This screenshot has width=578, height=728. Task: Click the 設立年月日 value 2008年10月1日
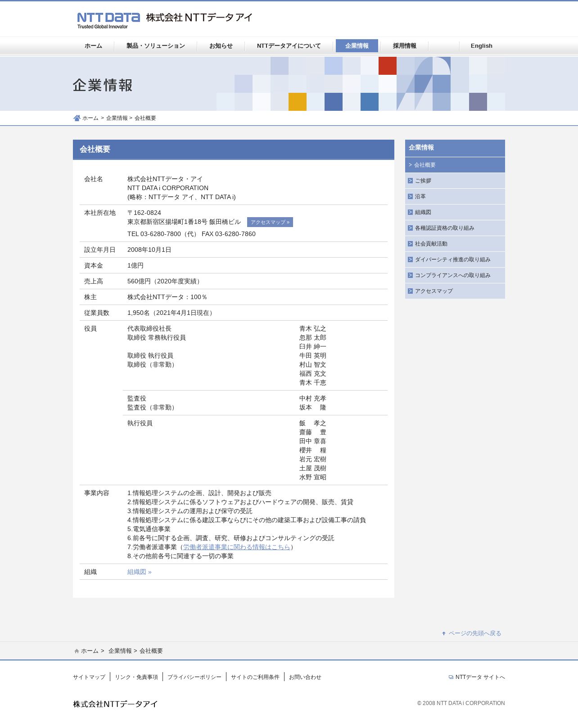click(149, 250)
